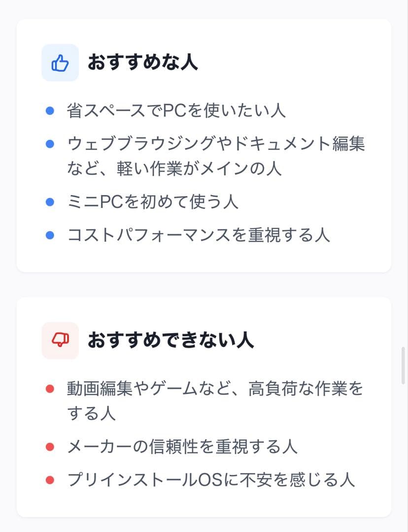
Task: Click the red thumbs-down icon
Action: pyautogui.click(x=60, y=340)
